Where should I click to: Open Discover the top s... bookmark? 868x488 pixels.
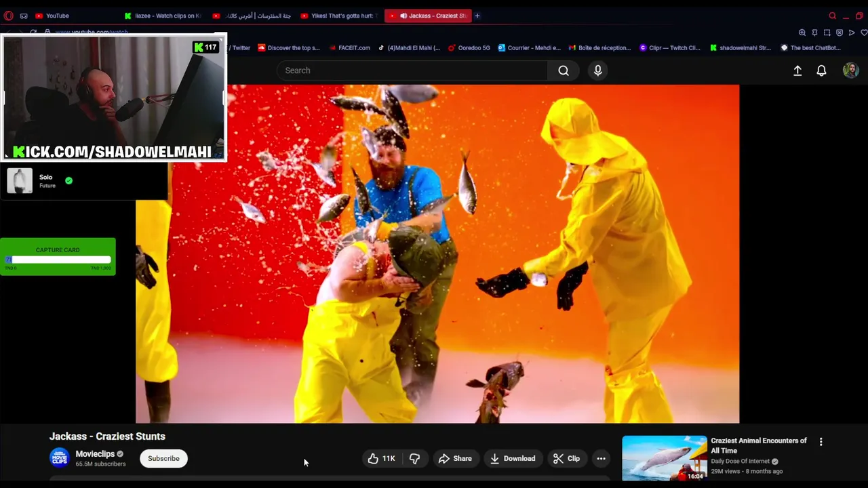289,48
